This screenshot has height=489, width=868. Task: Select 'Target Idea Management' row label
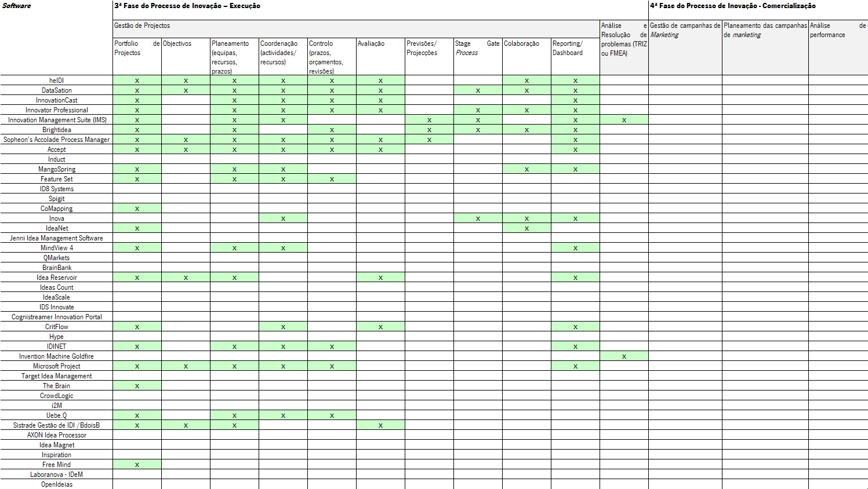click(x=57, y=376)
